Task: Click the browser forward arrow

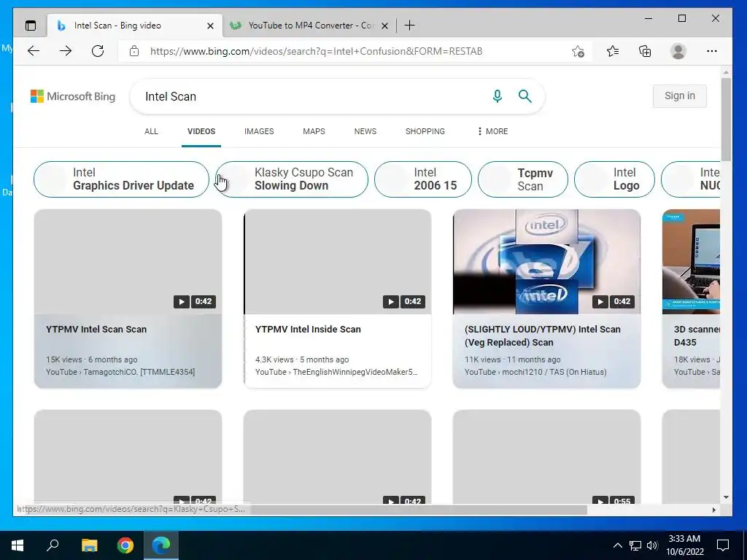Action: coord(66,51)
